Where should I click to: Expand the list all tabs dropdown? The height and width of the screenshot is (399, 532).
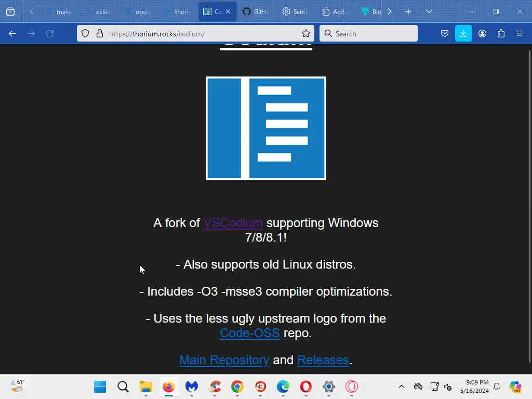(x=429, y=11)
